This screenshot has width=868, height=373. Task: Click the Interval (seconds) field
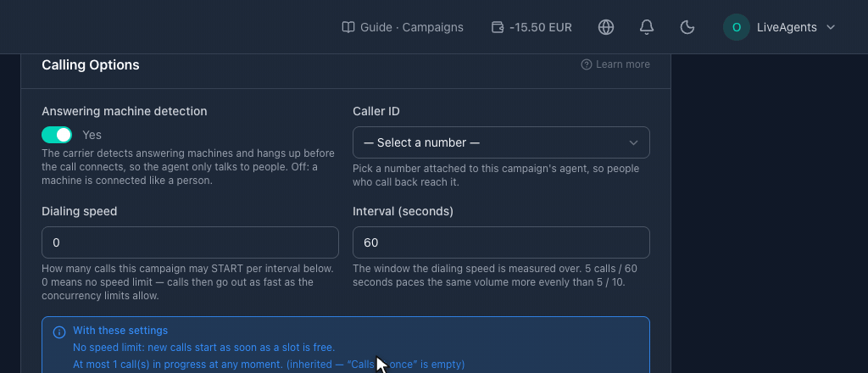pos(501,242)
